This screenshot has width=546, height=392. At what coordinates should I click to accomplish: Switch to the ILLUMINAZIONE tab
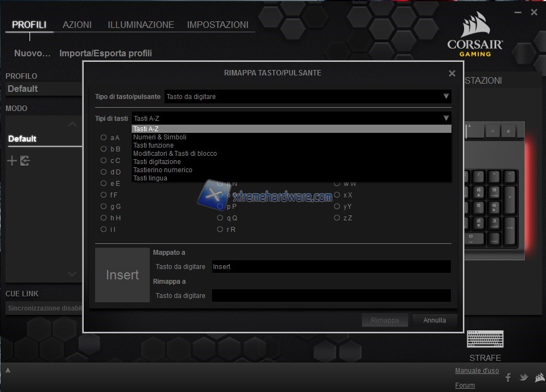click(x=140, y=25)
